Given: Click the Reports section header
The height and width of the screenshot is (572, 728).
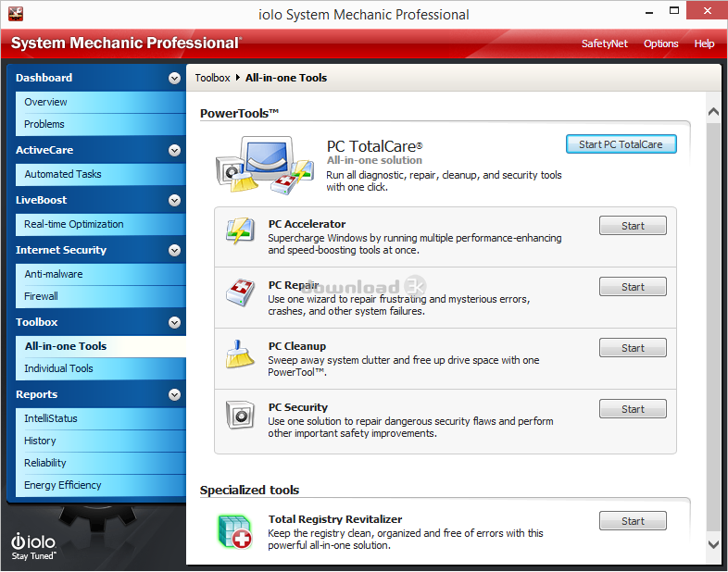Looking at the screenshot, I should (x=97, y=395).
